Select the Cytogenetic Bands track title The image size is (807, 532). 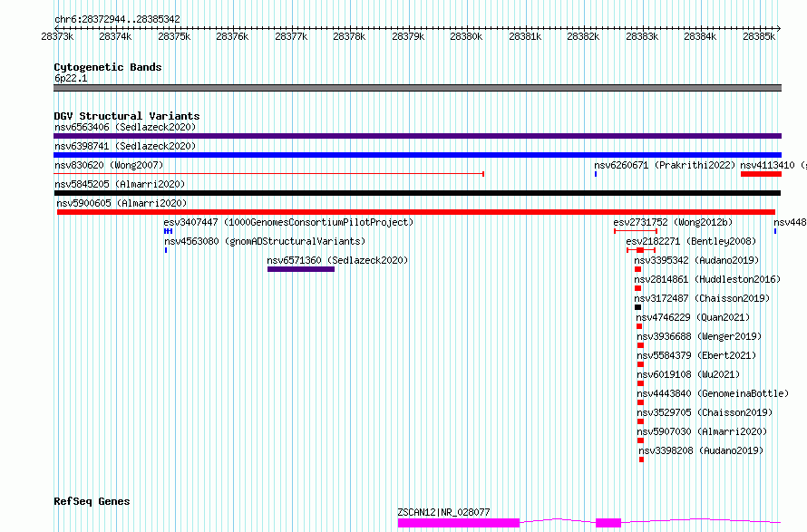pyautogui.click(x=108, y=67)
